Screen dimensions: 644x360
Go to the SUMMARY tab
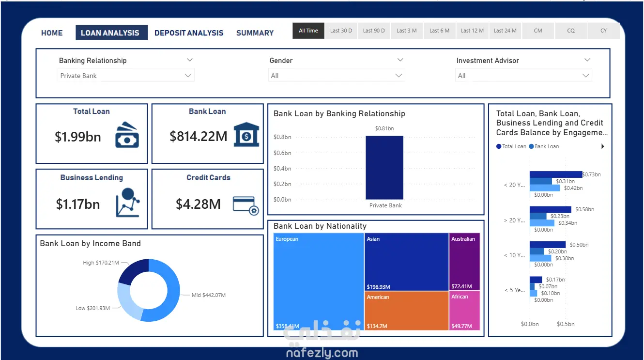point(255,33)
